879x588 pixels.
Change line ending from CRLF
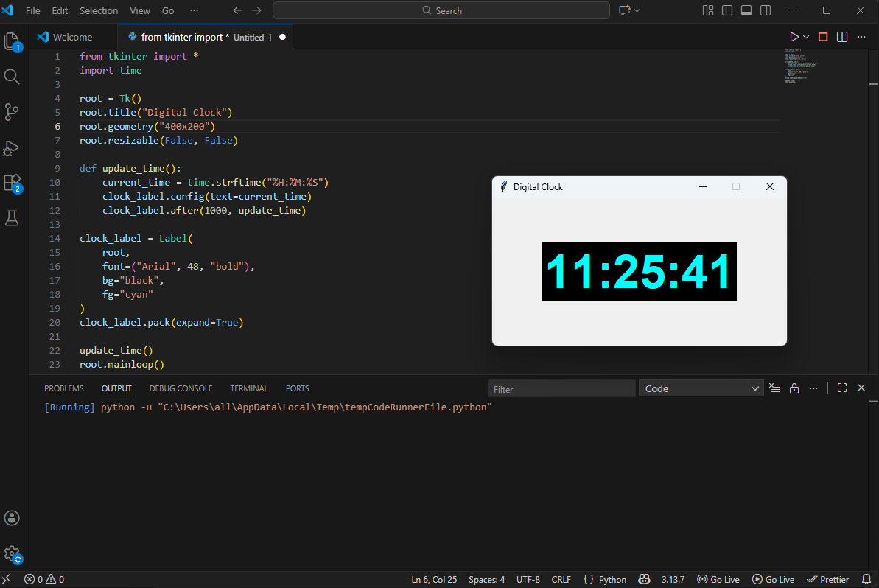[561, 579]
